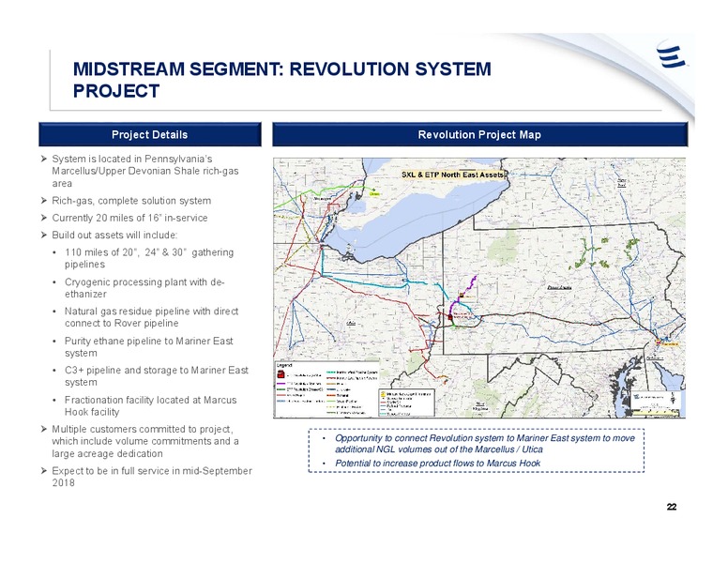728x563 pixels.
Task: Click arrow bullet beside 'Rich-gas, complete solution system'
Action: coord(44,201)
